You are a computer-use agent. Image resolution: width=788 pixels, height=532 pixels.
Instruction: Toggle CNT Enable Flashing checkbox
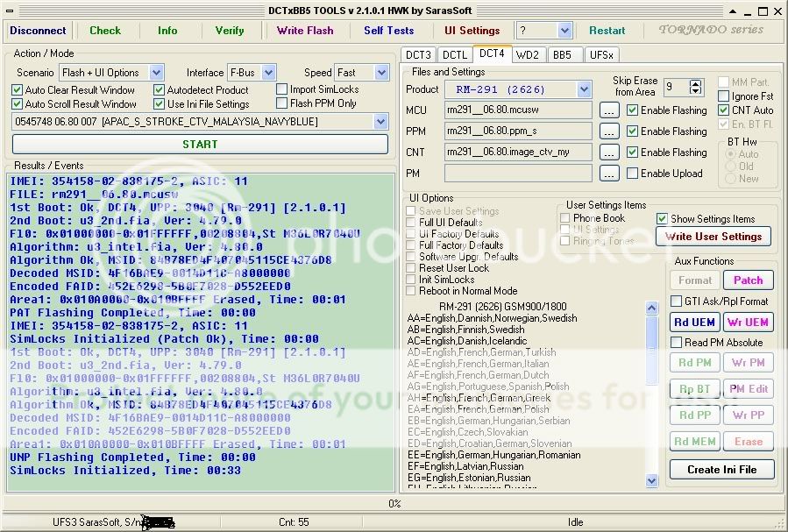[x=633, y=153]
